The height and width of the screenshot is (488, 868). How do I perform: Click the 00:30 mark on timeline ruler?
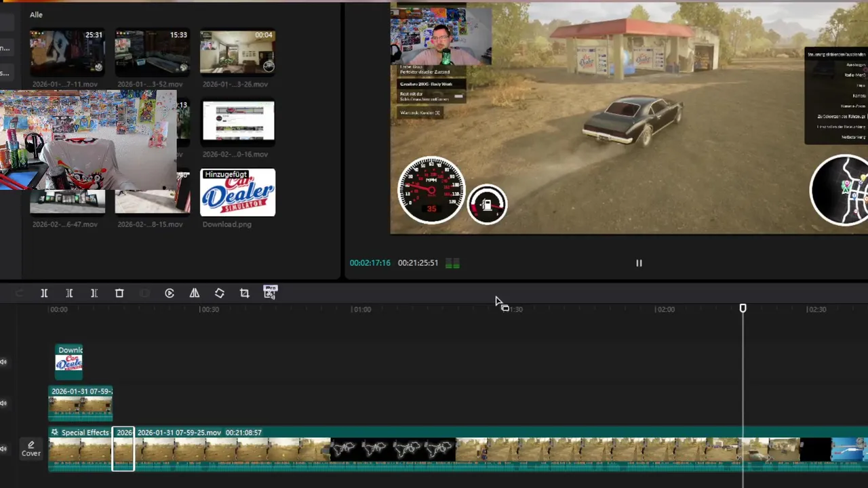209,309
